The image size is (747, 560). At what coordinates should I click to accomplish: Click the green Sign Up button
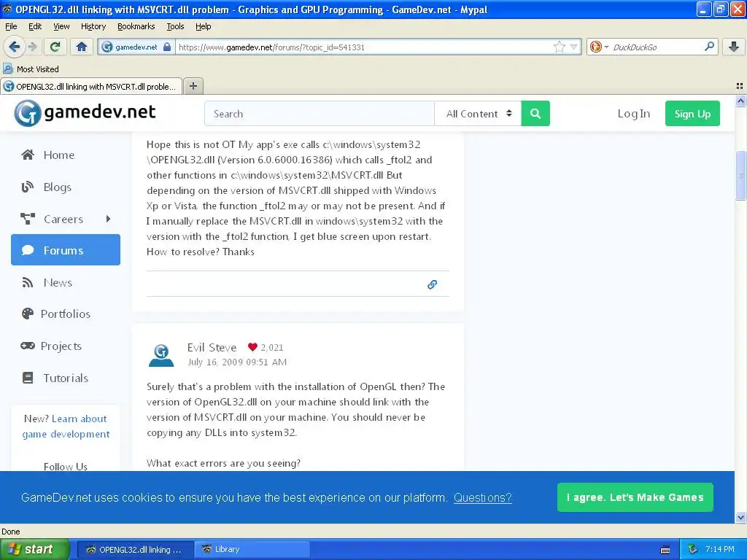[692, 113]
